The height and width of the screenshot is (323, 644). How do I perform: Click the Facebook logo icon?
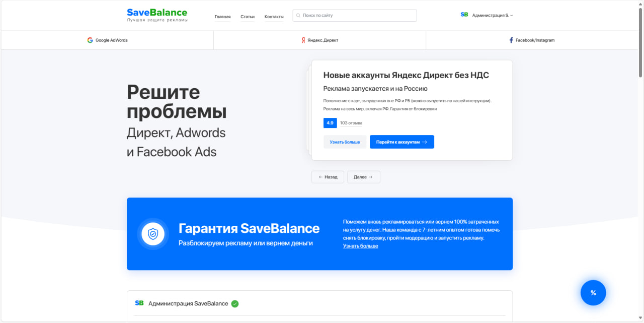tap(511, 40)
